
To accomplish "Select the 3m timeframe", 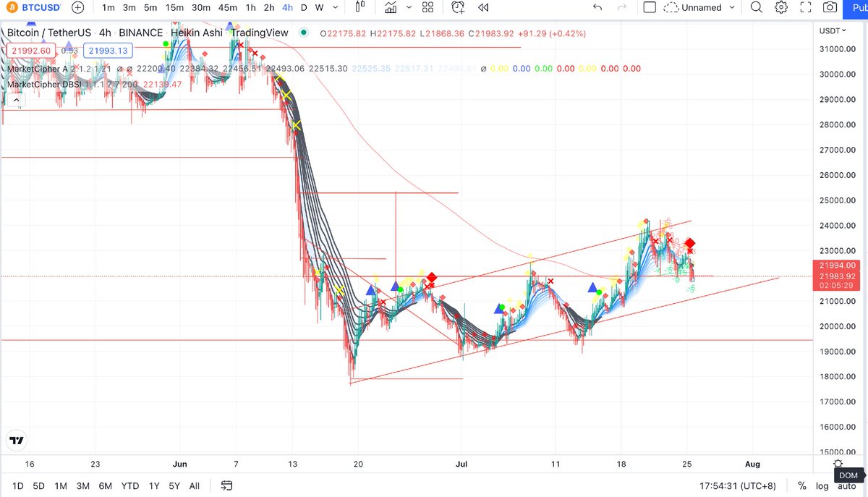I will [129, 7].
